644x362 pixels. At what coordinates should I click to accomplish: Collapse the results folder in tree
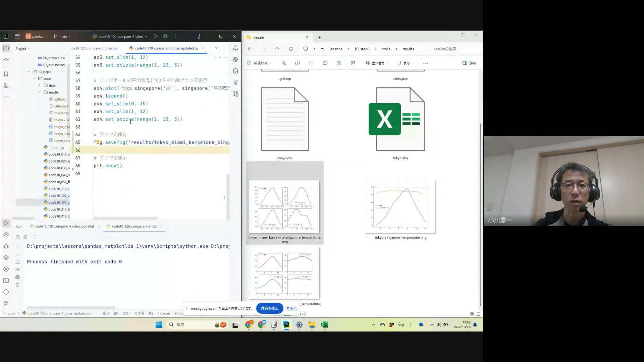[x=40, y=92]
